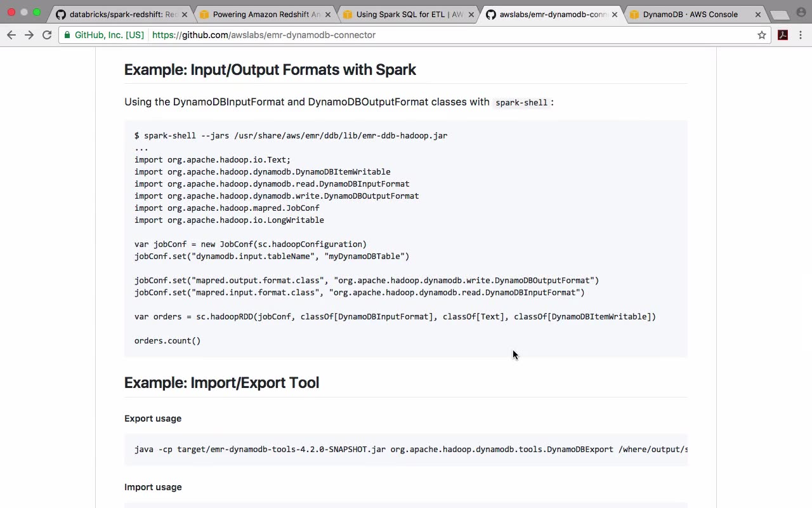This screenshot has width=812, height=508.
Task: Click the Input/Output Formats with Spark heading
Action: pos(270,69)
